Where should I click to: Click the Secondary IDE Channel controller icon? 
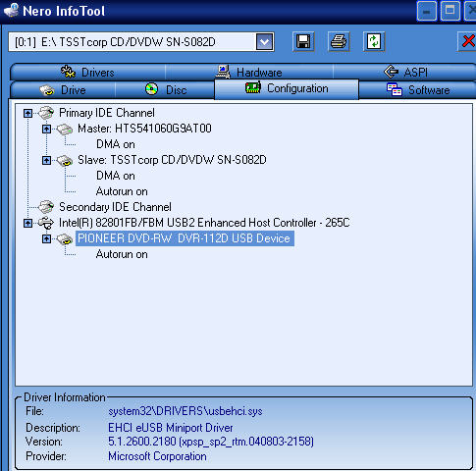click(x=46, y=207)
